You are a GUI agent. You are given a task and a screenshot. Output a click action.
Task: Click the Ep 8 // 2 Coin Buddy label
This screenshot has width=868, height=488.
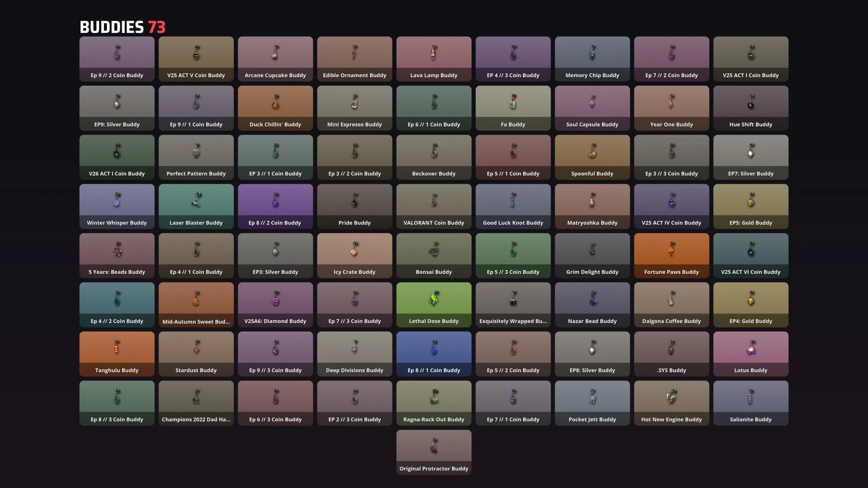[x=275, y=223]
